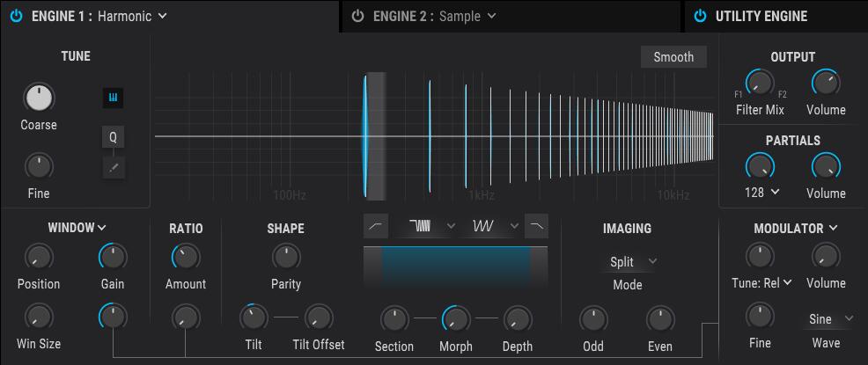Open the Partials count 128 dropdown
The width and height of the screenshot is (868, 365).
point(761,193)
